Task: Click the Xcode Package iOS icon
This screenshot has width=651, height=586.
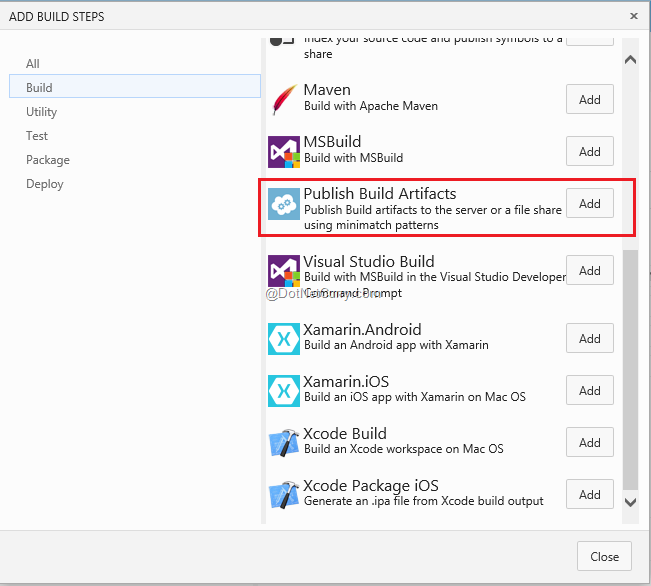Action: click(x=284, y=495)
